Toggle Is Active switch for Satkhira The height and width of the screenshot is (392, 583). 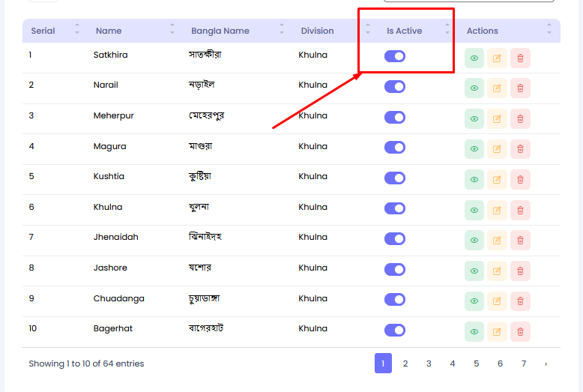pos(395,56)
